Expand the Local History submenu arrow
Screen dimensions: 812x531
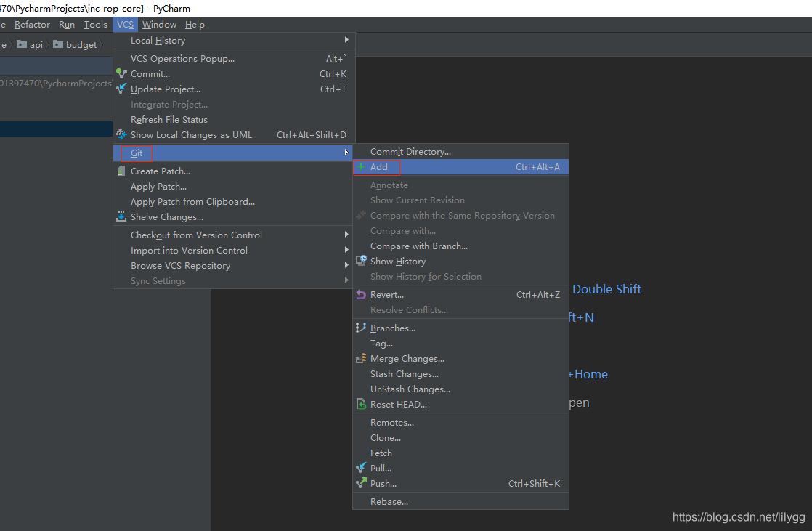[x=346, y=40]
